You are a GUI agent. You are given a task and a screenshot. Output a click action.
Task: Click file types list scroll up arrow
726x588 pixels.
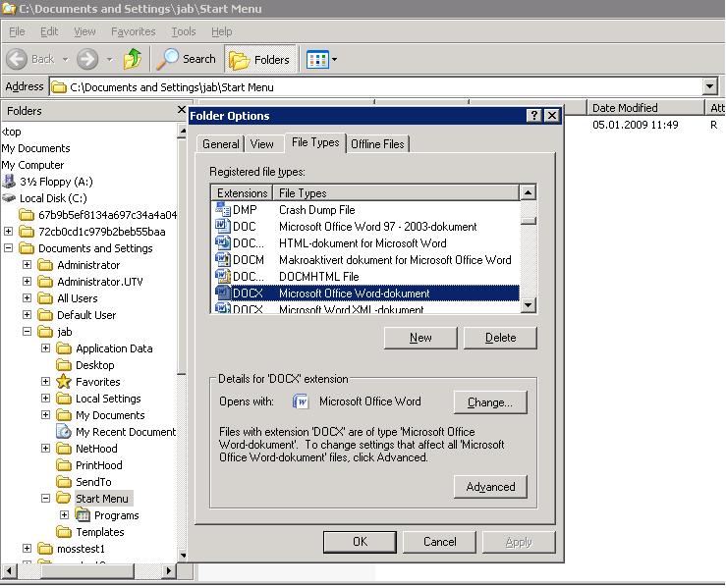pos(528,192)
